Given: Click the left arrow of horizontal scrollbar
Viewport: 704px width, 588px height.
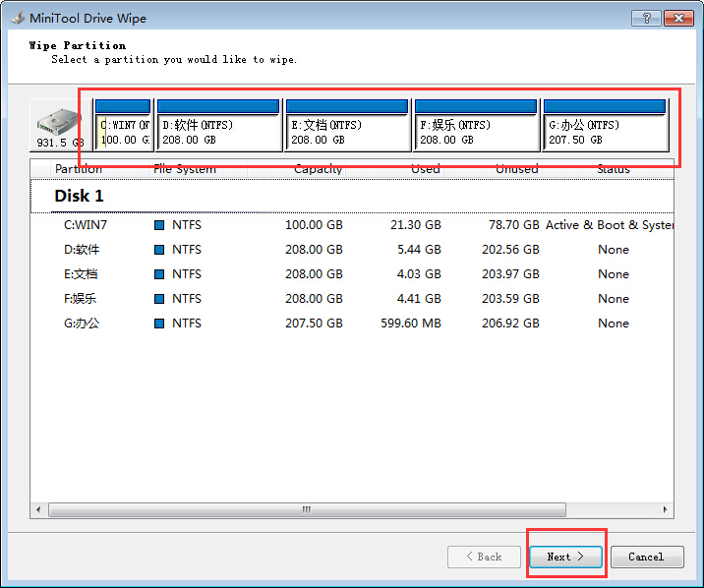Looking at the screenshot, I should click(x=38, y=509).
